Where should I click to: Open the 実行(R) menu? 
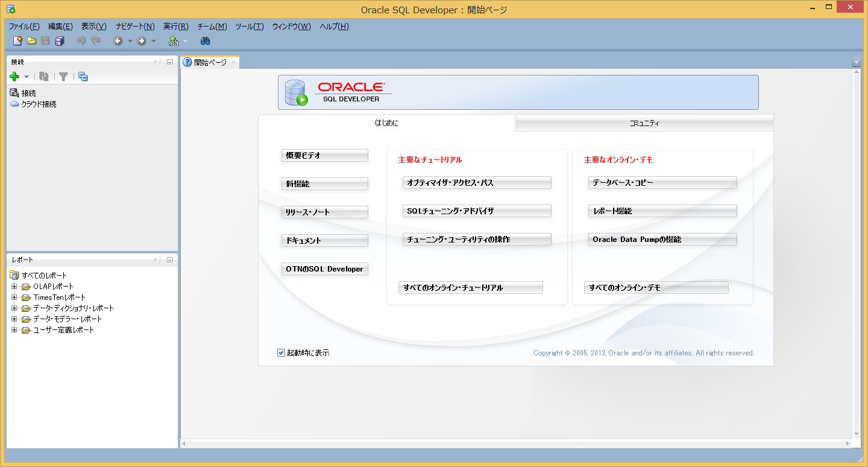point(175,27)
